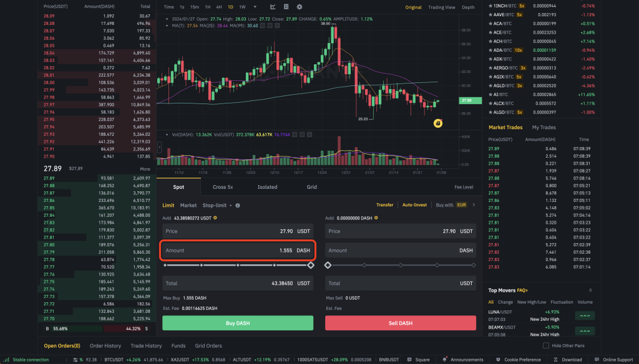Image resolution: width=639 pixels, height=364 pixels.
Task: Open the chart indicators icon
Action: (x=273, y=7)
